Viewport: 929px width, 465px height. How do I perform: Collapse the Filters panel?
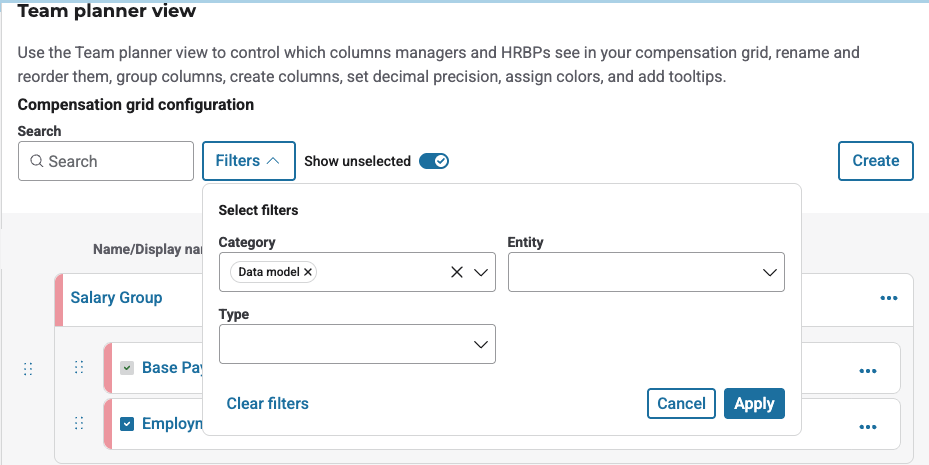tap(248, 161)
